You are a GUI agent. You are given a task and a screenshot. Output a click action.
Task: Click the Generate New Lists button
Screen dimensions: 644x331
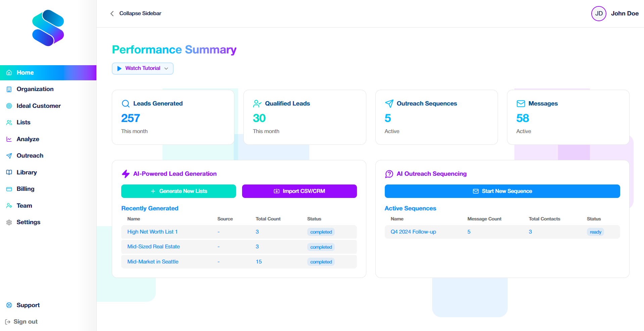pyautogui.click(x=178, y=191)
